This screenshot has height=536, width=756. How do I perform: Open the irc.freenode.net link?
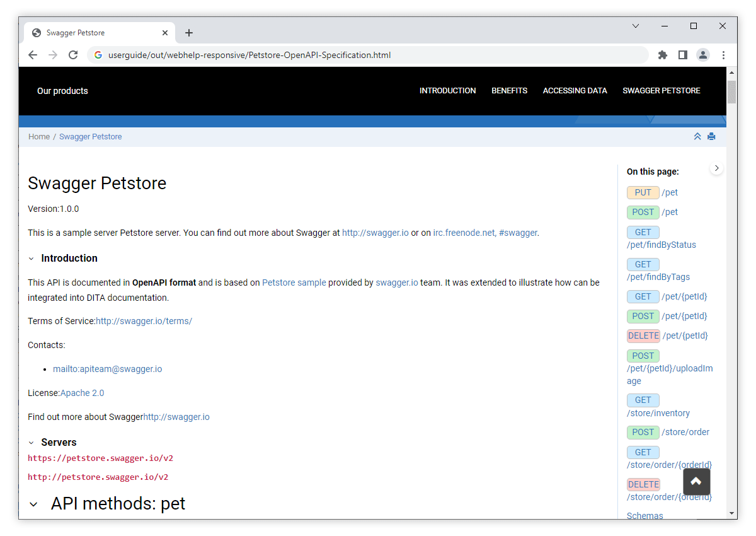point(464,233)
